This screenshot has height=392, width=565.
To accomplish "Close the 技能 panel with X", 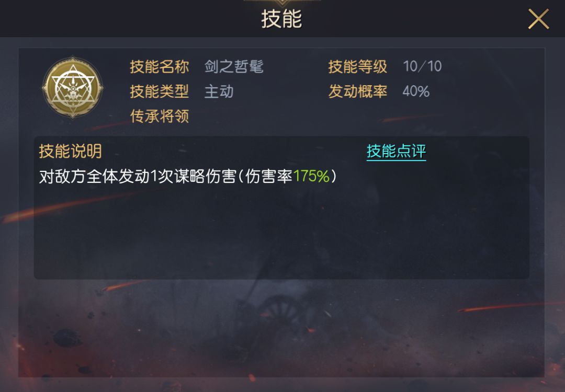I will pos(538,19).
